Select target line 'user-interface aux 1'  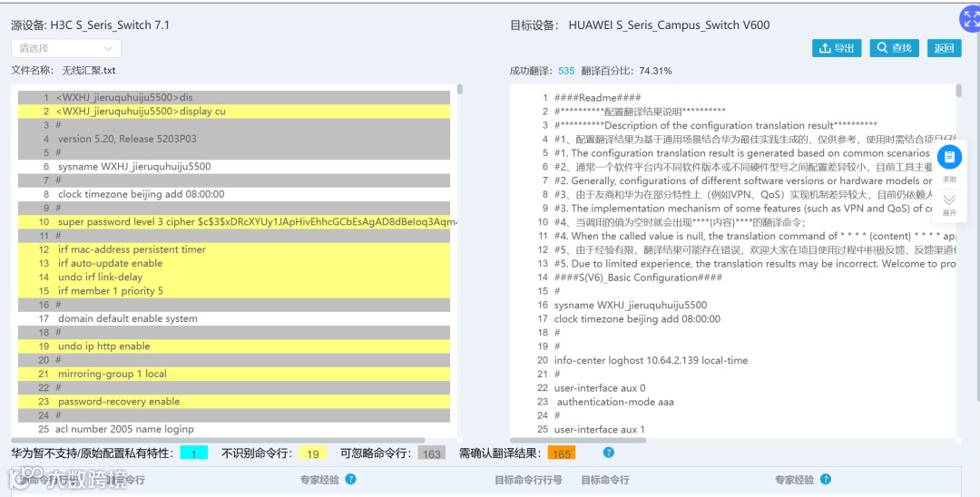pyautogui.click(x=599, y=429)
